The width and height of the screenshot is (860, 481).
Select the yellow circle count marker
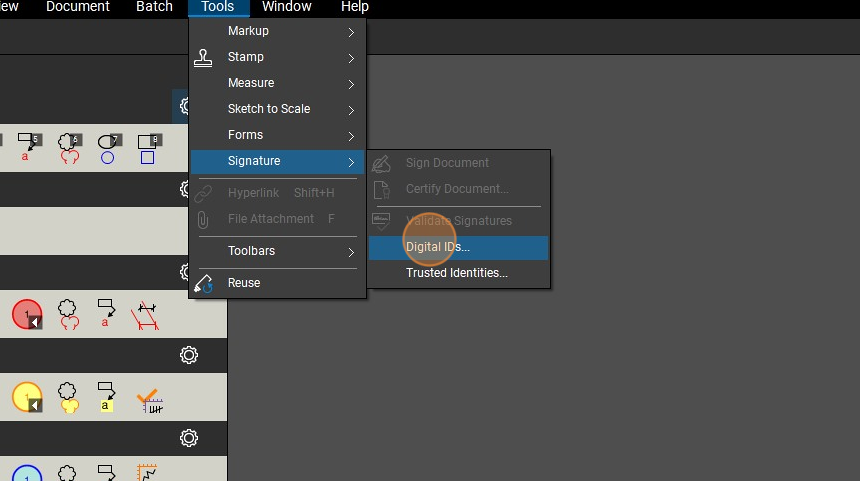click(x=27, y=398)
